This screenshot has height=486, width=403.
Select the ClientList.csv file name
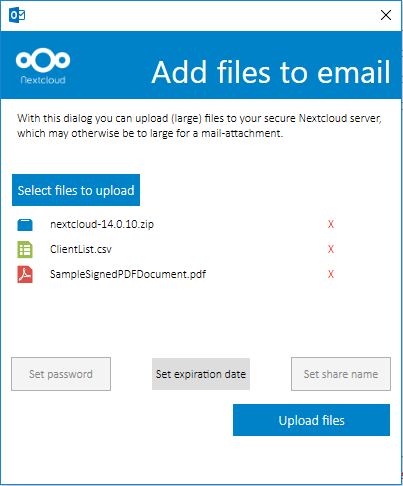coord(81,249)
